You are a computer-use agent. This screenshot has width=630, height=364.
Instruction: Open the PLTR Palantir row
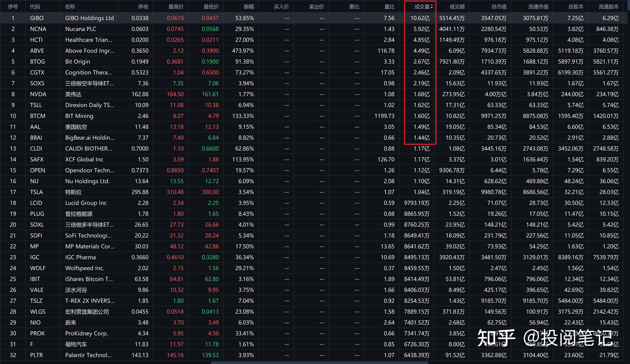coord(88,355)
